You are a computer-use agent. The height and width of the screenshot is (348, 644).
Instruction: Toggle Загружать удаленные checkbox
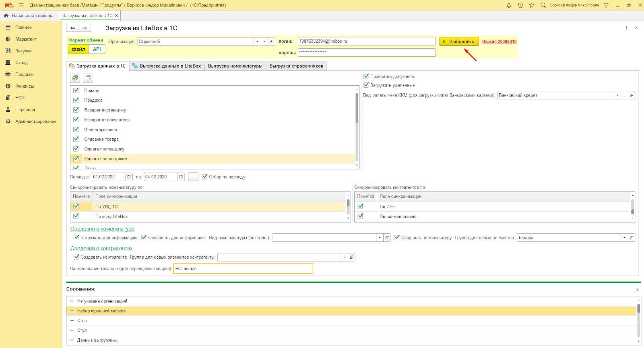(366, 85)
